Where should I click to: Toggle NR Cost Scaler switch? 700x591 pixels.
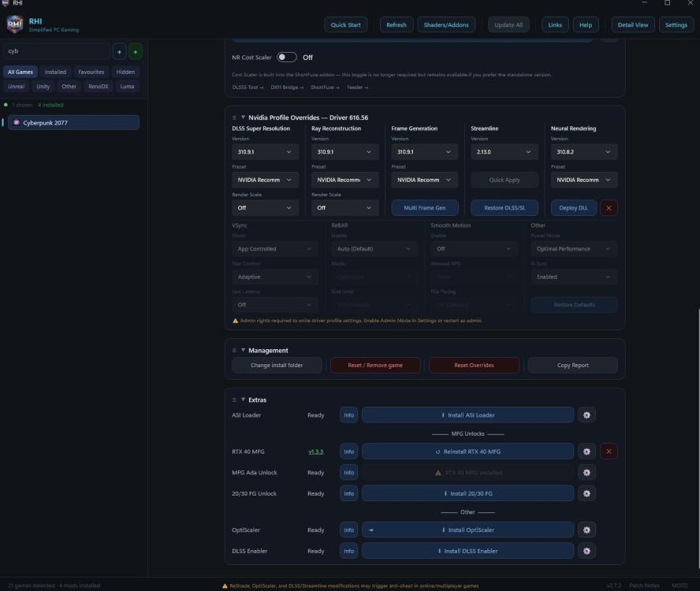pos(287,58)
